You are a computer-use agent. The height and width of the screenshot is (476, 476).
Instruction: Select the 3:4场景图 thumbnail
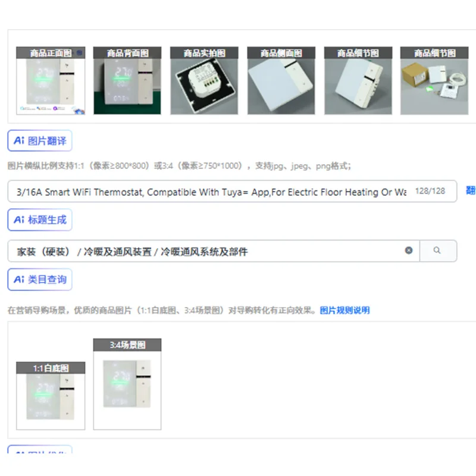[127, 384]
